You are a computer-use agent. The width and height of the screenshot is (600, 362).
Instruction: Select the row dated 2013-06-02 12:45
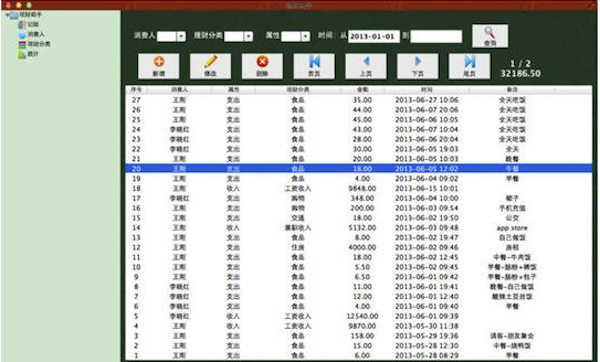(359, 257)
